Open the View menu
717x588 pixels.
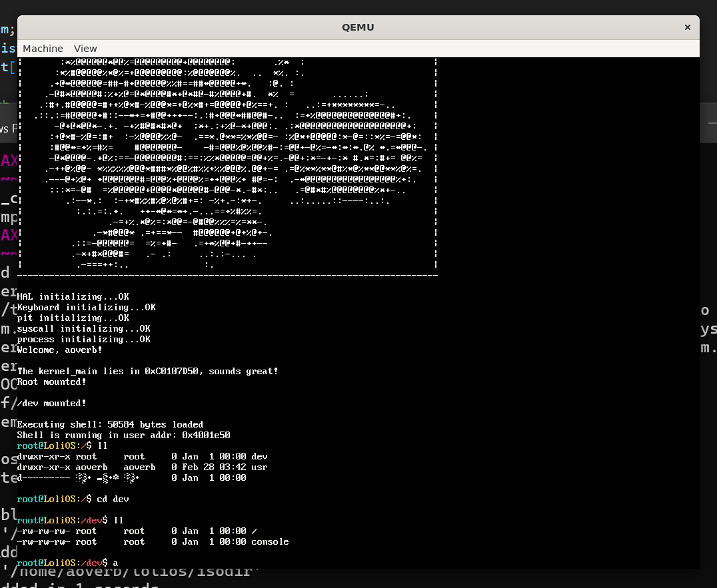point(85,49)
